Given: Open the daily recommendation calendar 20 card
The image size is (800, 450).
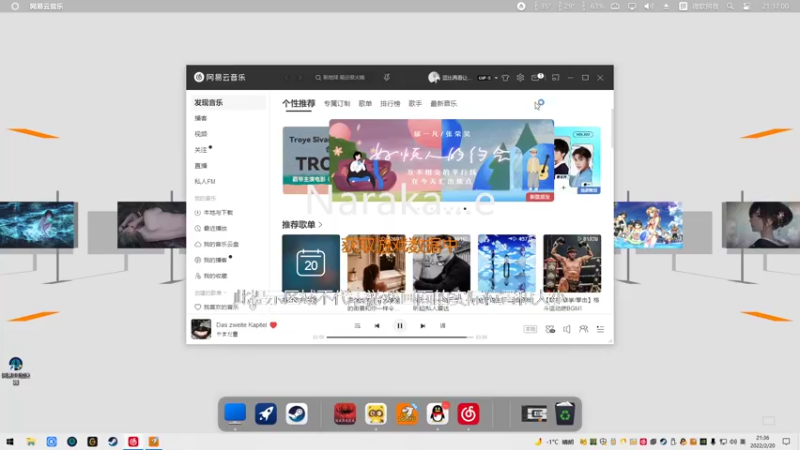Looking at the screenshot, I should pyautogui.click(x=311, y=263).
